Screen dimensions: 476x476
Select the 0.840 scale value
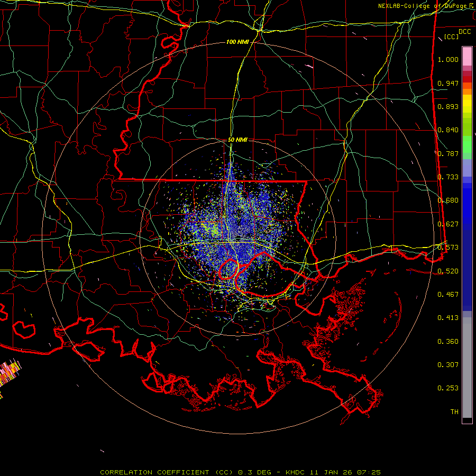tap(448, 130)
